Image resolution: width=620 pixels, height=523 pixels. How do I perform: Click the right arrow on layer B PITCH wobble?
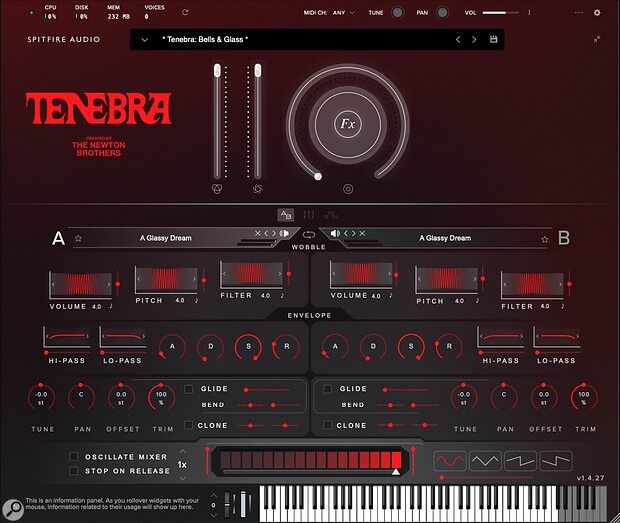pyautogui.click(x=475, y=279)
